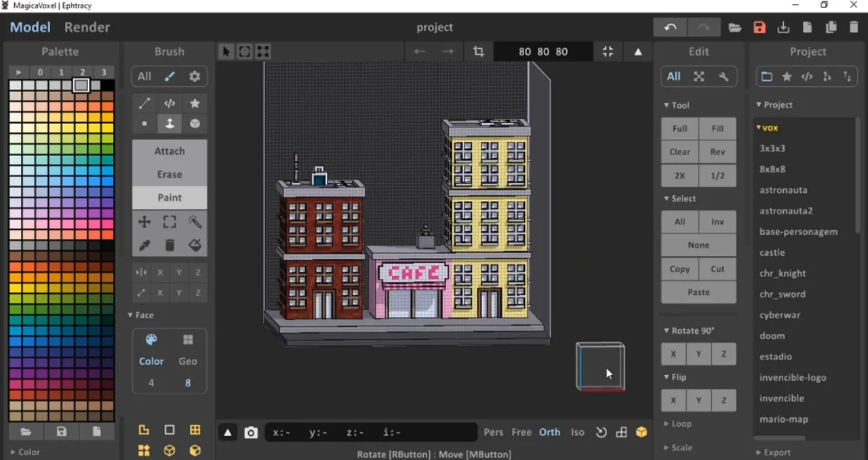The image size is (868, 460).
Task: Select the face brush mode icon
Action: click(x=170, y=123)
